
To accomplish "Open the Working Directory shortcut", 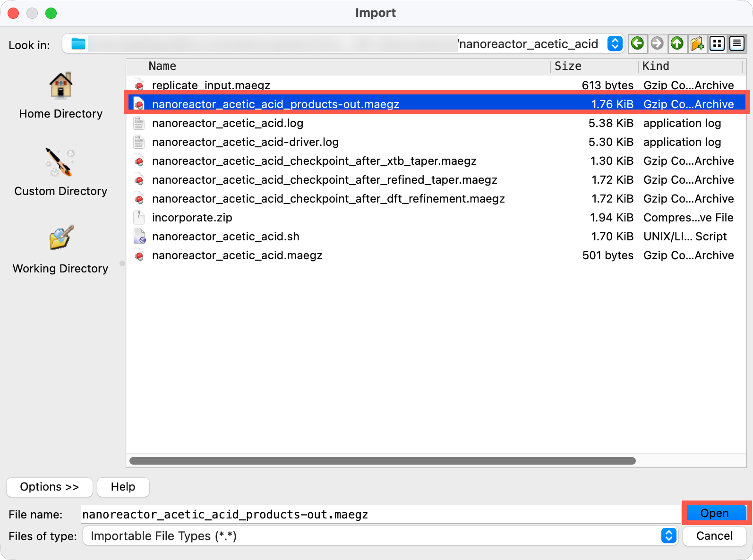I will (61, 250).
